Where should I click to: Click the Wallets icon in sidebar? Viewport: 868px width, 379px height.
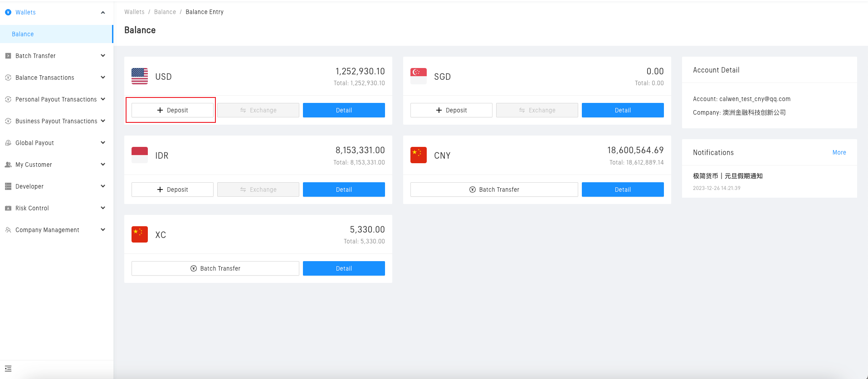point(8,12)
